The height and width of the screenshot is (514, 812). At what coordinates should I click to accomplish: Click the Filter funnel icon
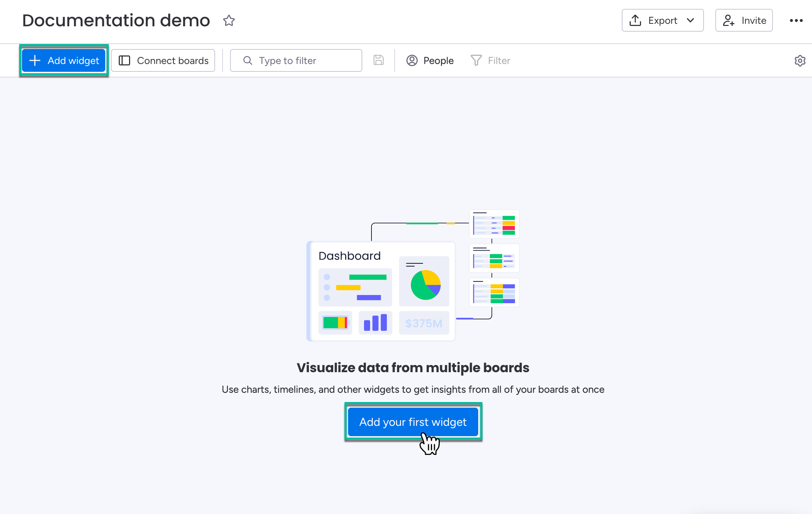click(476, 60)
